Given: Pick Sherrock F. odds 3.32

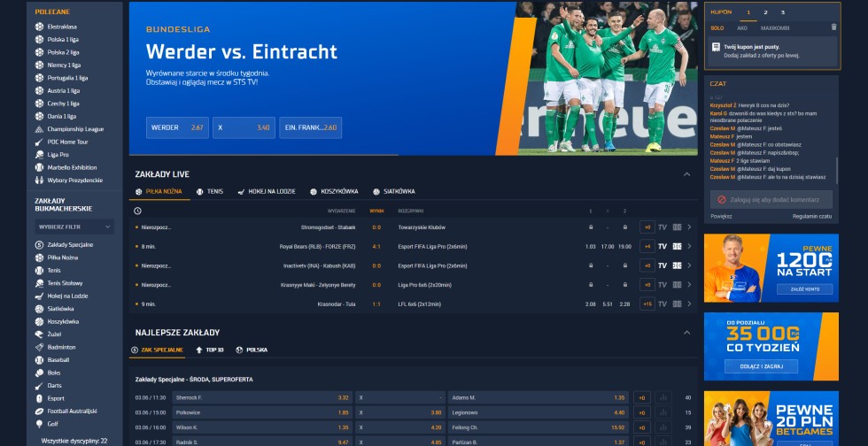Looking at the screenshot, I should [262, 398].
